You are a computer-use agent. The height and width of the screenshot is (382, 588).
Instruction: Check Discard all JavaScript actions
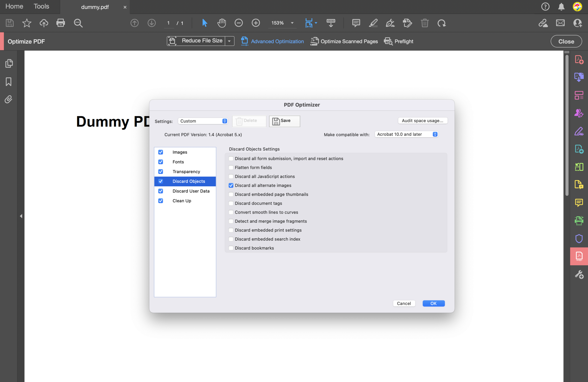coord(231,176)
